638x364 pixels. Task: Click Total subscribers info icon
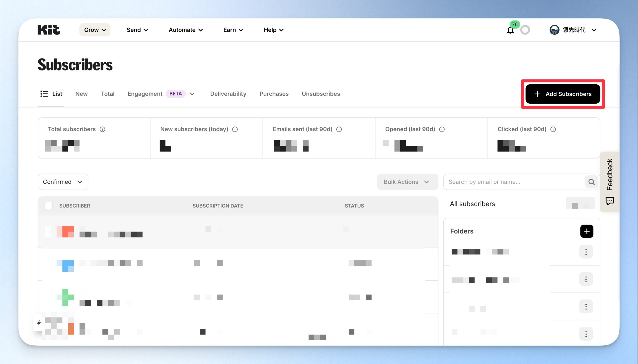coord(102,129)
